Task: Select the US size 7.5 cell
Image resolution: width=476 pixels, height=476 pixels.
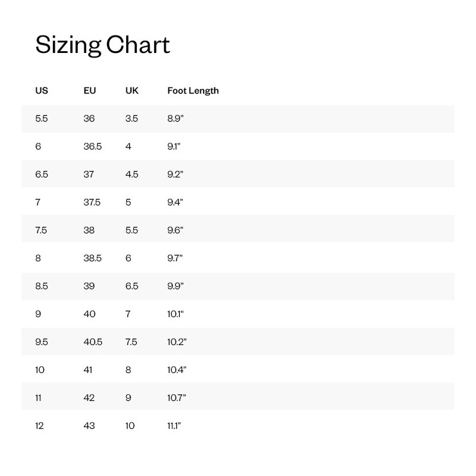Action: 41,230
